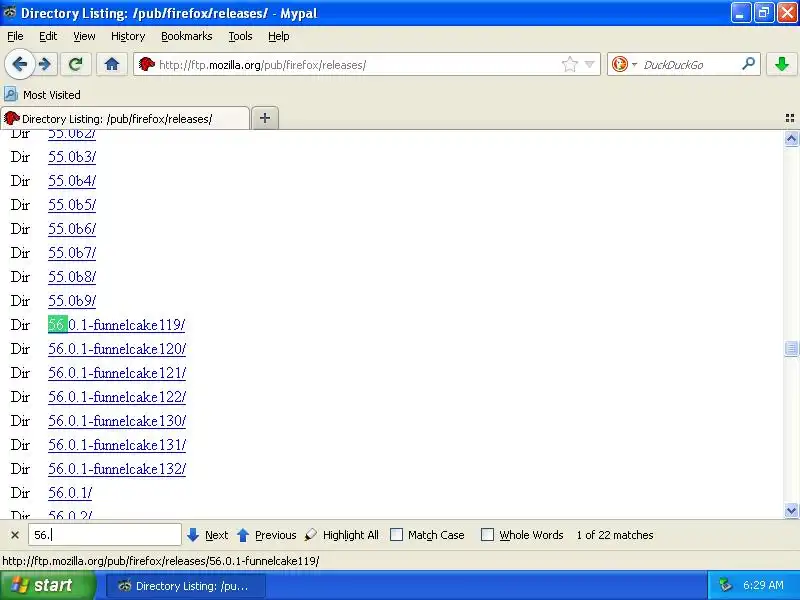Open a new tab with the plus button

(265, 118)
